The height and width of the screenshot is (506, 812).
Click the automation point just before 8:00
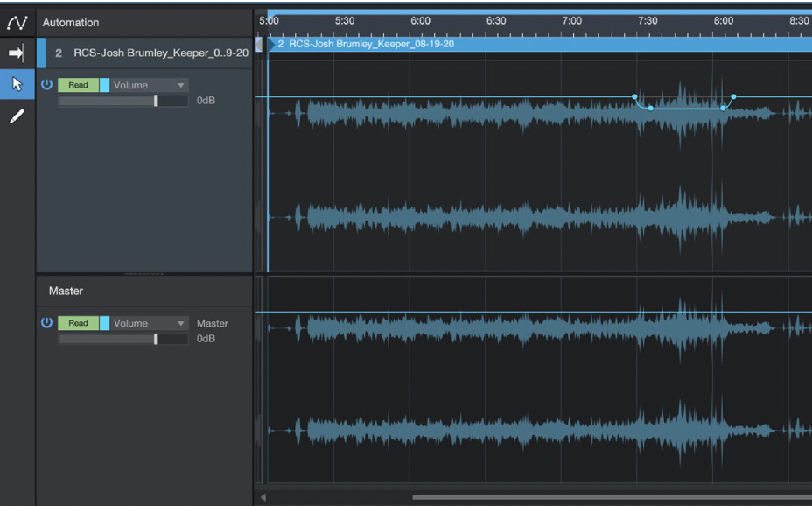[x=723, y=109]
